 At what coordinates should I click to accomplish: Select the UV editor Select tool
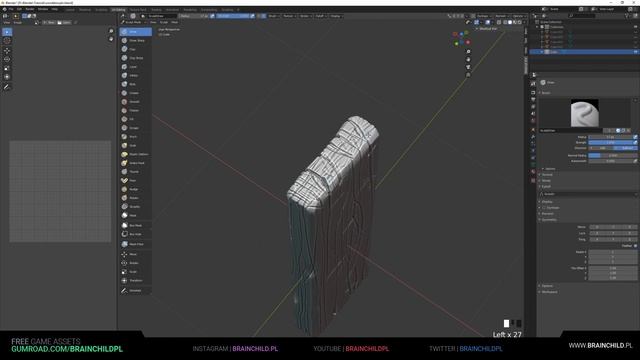[7, 32]
